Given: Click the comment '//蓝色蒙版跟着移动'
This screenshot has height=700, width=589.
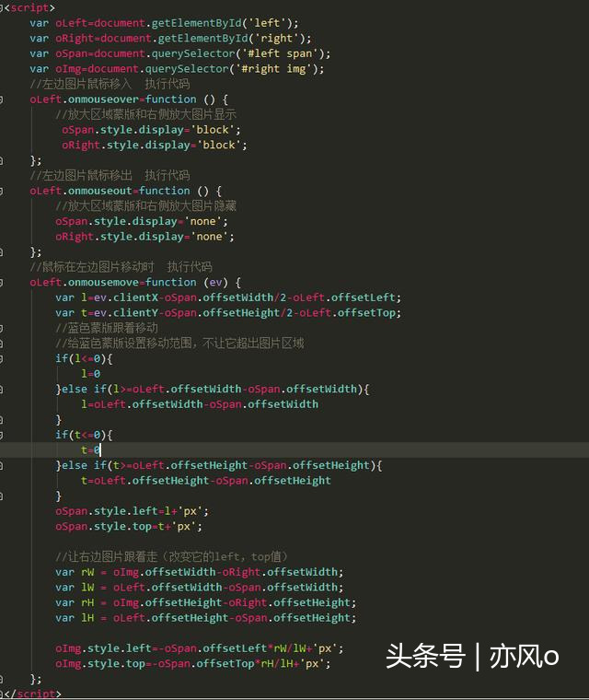Looking at the screenshot, I should pos(107,328).
